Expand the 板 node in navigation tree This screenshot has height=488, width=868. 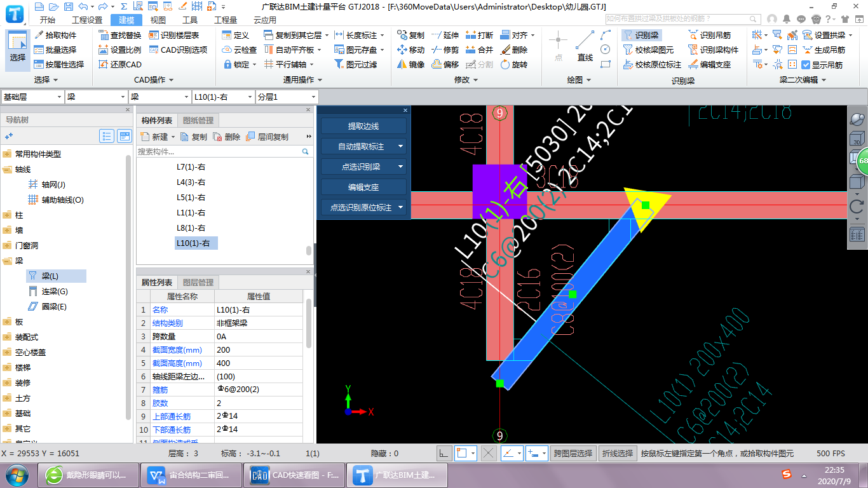[x=8, y=322]
